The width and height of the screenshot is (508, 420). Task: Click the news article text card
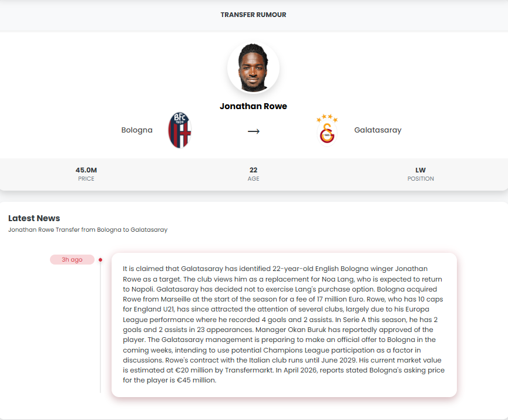284,324
